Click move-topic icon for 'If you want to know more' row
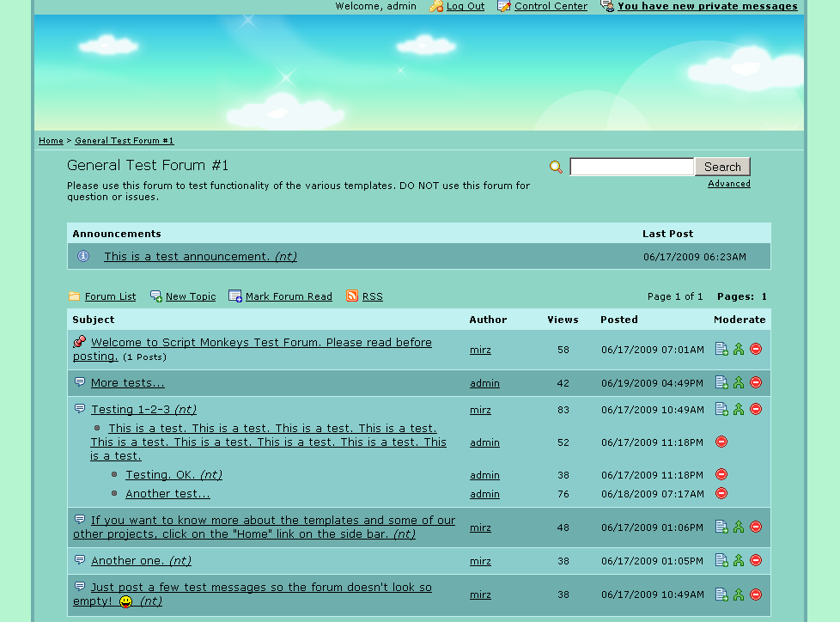 (721, 527)
